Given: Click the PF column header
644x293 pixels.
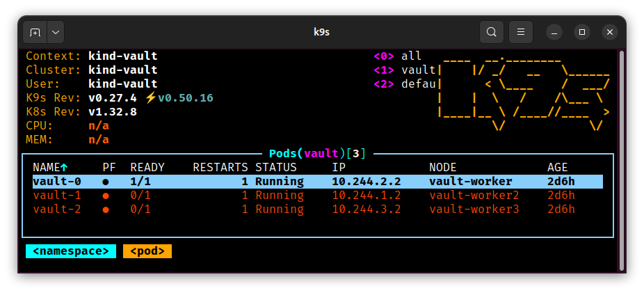Looking at the screenshot, I should [109, 168].
